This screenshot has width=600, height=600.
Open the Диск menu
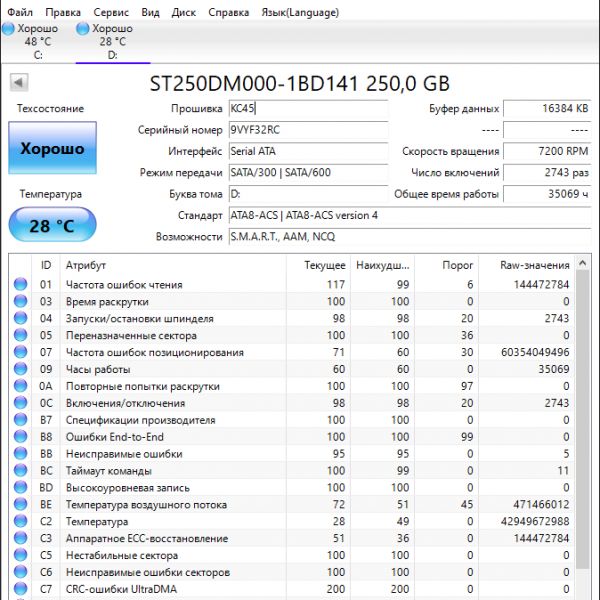(184, 12)
